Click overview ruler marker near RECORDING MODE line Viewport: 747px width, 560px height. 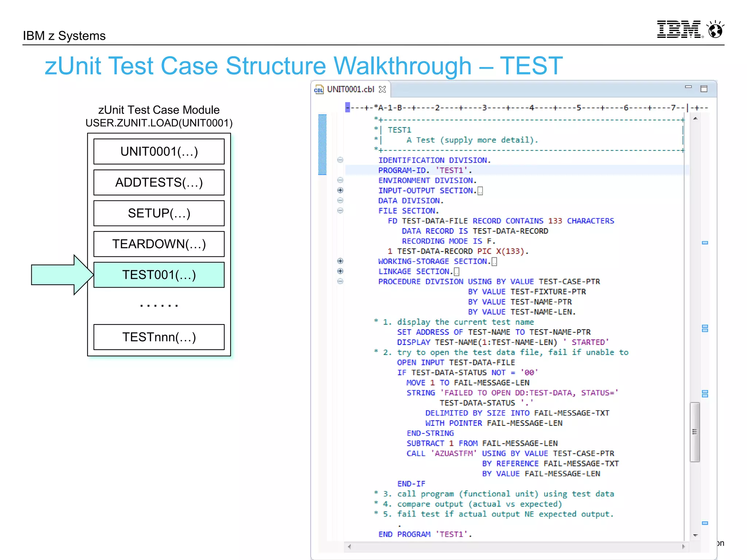[705, 243]
